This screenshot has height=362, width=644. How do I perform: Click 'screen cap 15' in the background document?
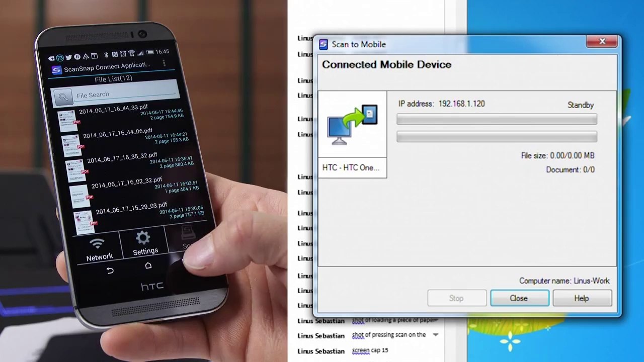click(x=370, y=350)
